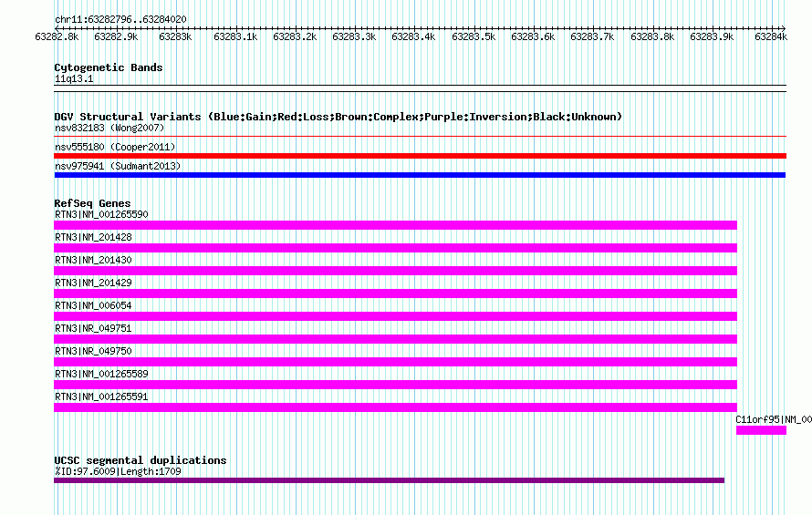The image size is (812, 515).
Task: Select the RTN3|NM_001265589 magenta gene bar
Action: coord(395,385)
